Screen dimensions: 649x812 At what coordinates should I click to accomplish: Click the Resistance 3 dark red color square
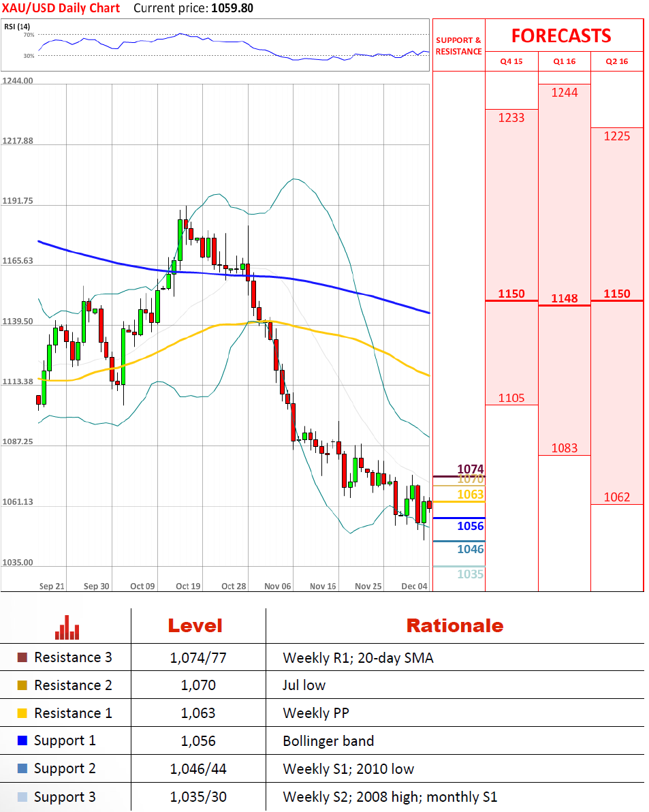22,657
